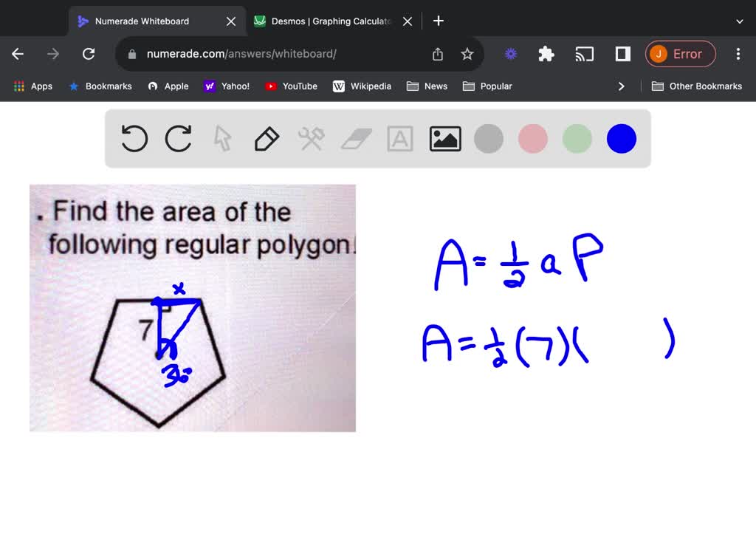Viewport: 756px width, 548px height.
Task: Switch pen color to green
Action: point(577,138)
